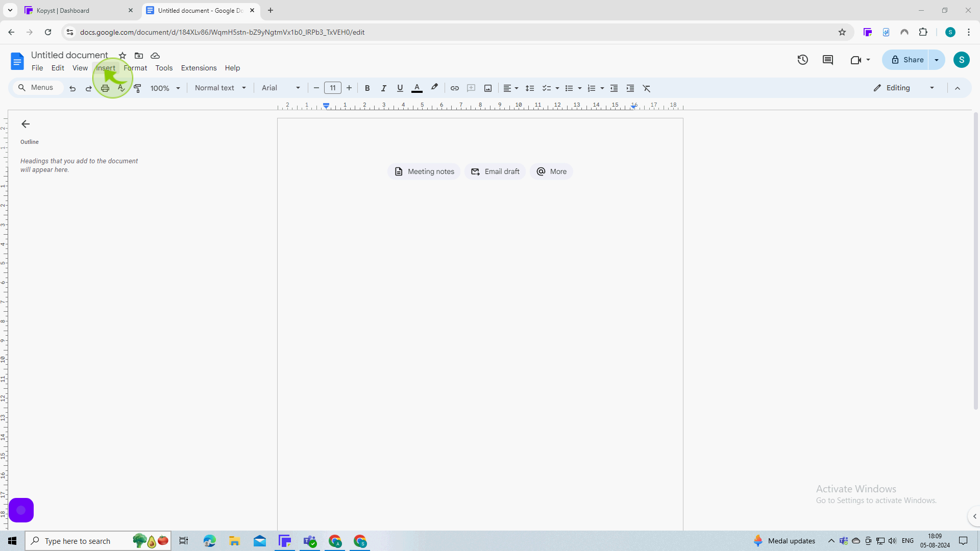Click Meeting notes template button
The height and width of the screenshot is (551, 980).
click(424, 171)
